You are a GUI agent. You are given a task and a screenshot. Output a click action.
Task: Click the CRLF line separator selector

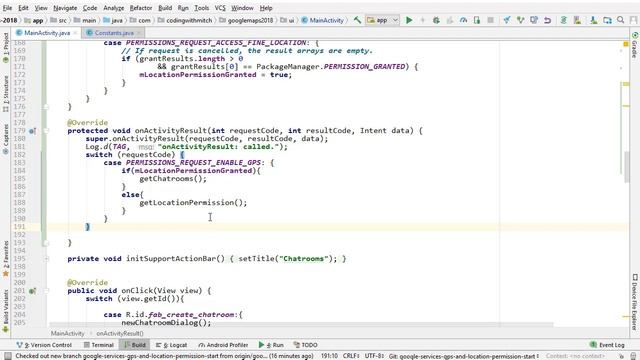click(350, 356)
